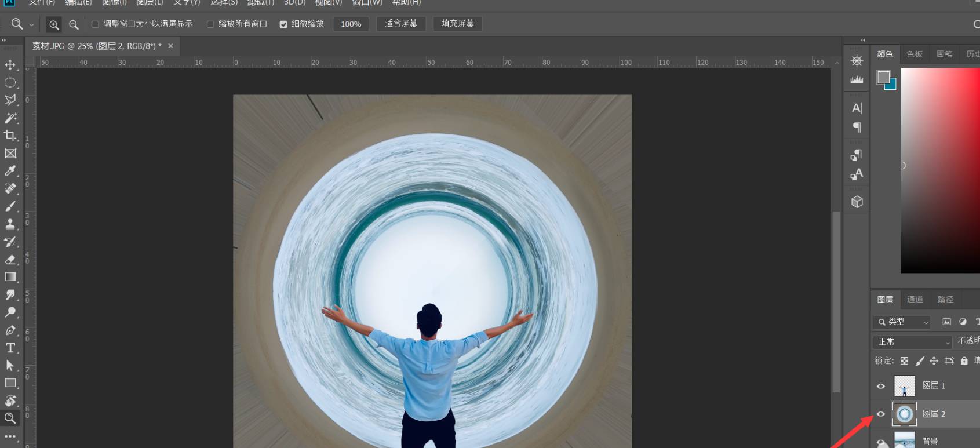
Task: Click the zoom out magnifier icon
Action: pos(74,24)
